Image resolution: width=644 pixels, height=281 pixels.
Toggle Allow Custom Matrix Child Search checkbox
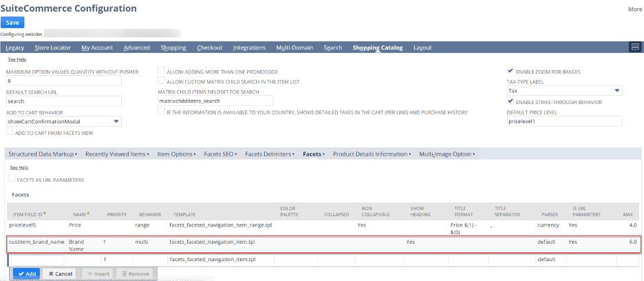tap(162, 81)
